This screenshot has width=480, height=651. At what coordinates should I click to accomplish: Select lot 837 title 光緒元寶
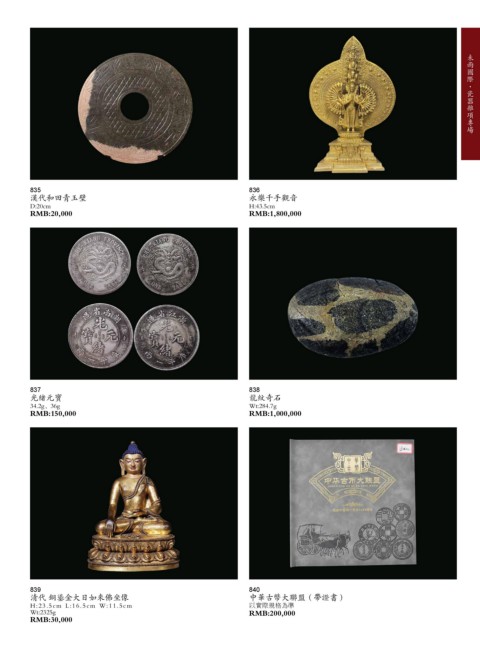tap(46, 398)
